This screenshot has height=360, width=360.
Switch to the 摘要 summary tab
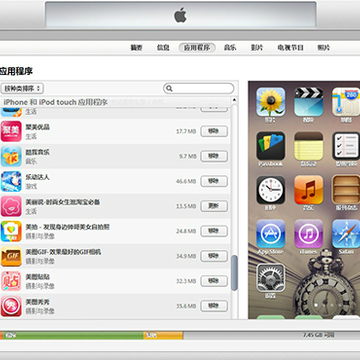click(x=136, y=48)
